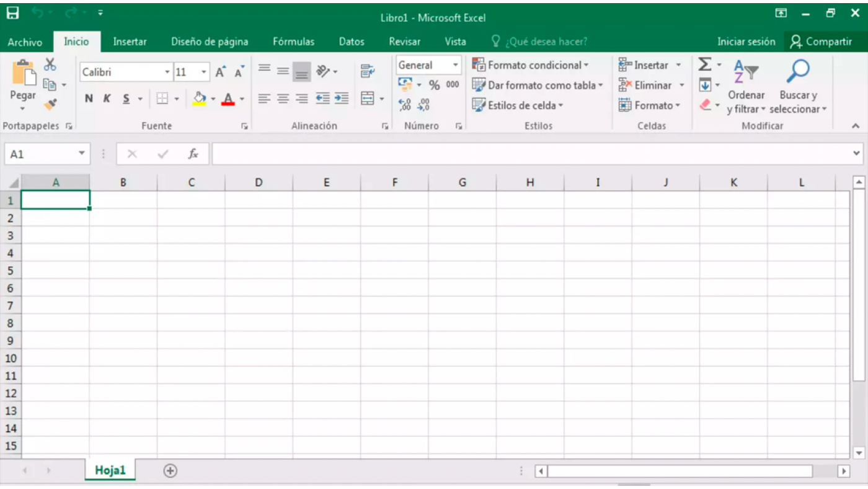Apply the percent style
868x489 pixels.
(x=434, y=85)
